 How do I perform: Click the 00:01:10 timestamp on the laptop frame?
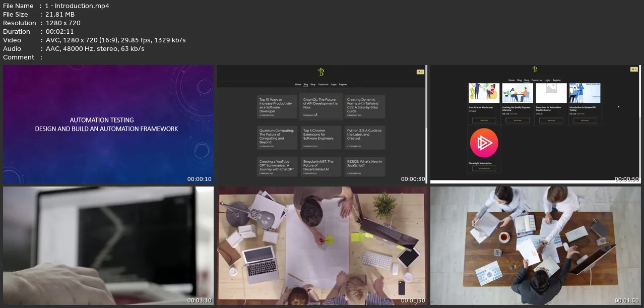tap(200, 300)
